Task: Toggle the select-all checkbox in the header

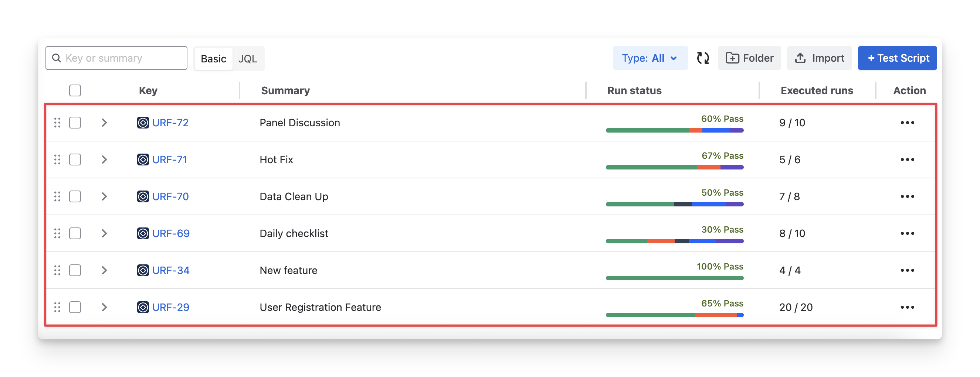Action: (x=75, y=90)
